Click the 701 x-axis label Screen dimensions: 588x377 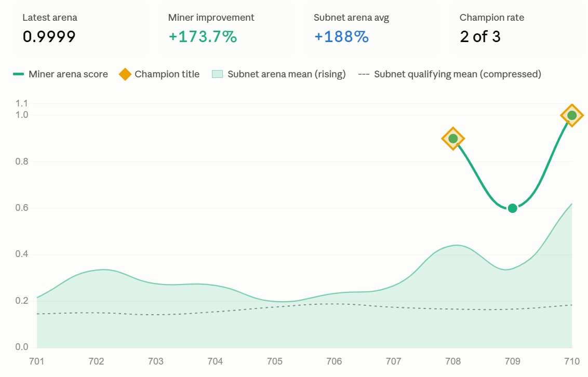click(x=36, y=361)
